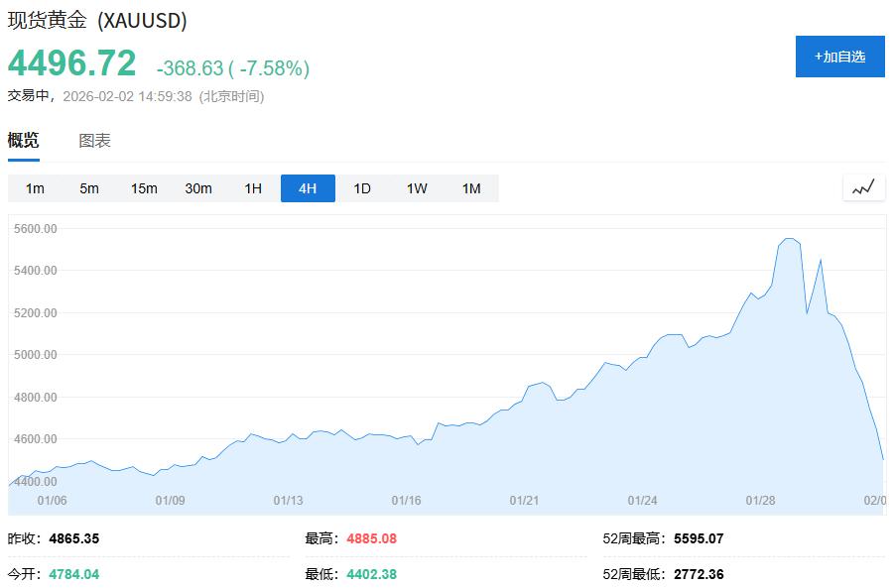895x588 pixels.
Task: Click the 01/28 date marker on chart
Action: coord(760,501)
